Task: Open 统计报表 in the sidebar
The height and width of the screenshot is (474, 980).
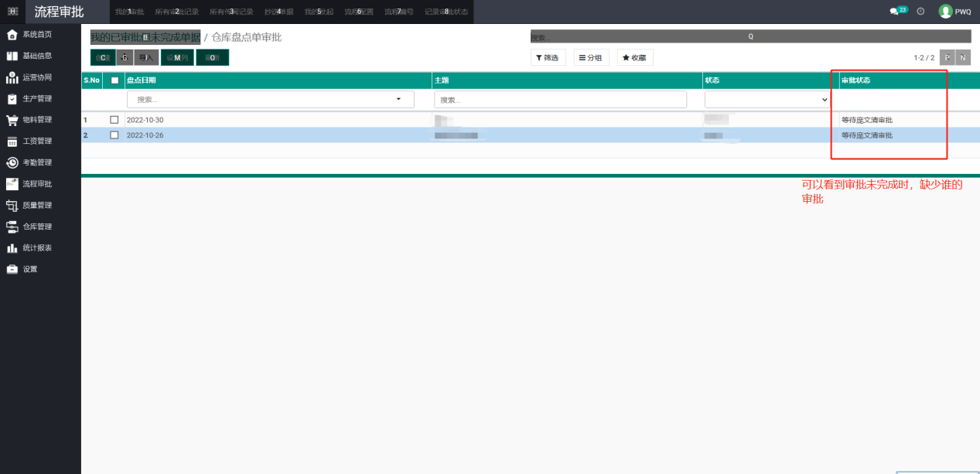Action: point(36,248)
